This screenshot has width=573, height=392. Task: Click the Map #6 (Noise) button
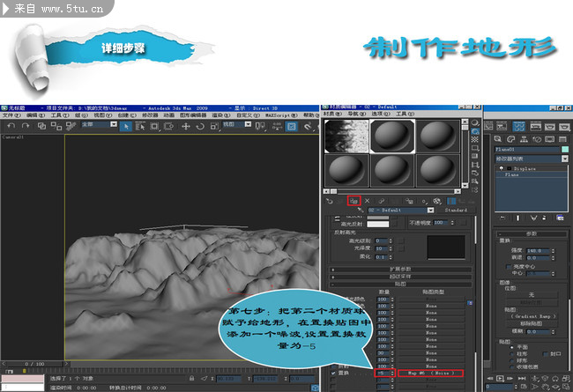tap(430, 374)
